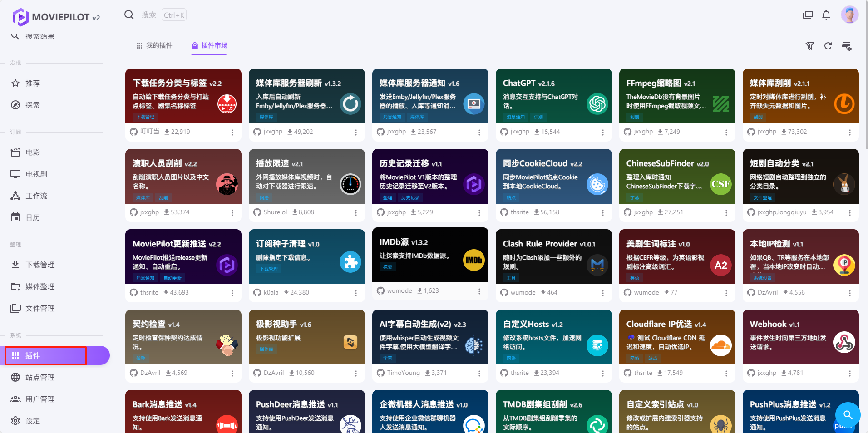The height and width of the screenshot is (433, 868).
Task: Click the IMDb source plugin logo
Action: (474, 260)
